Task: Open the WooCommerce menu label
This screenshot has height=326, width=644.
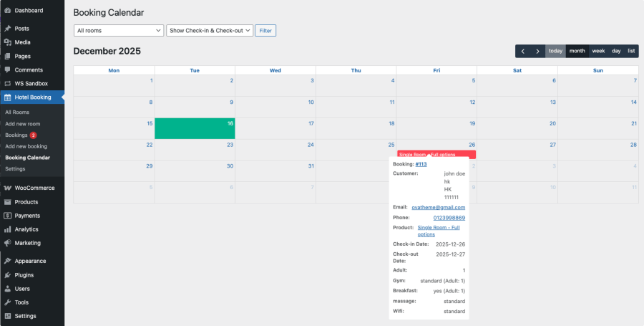Action: (x=34, y=188)
